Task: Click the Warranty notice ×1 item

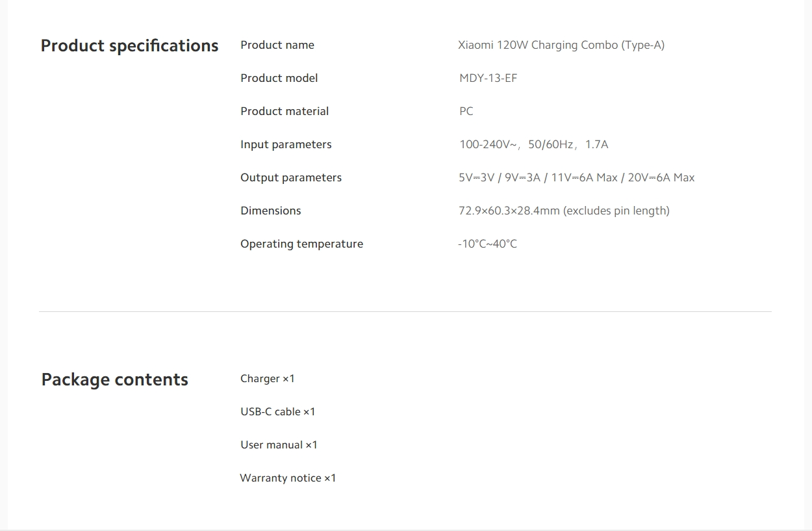Action: pos(288,478)
